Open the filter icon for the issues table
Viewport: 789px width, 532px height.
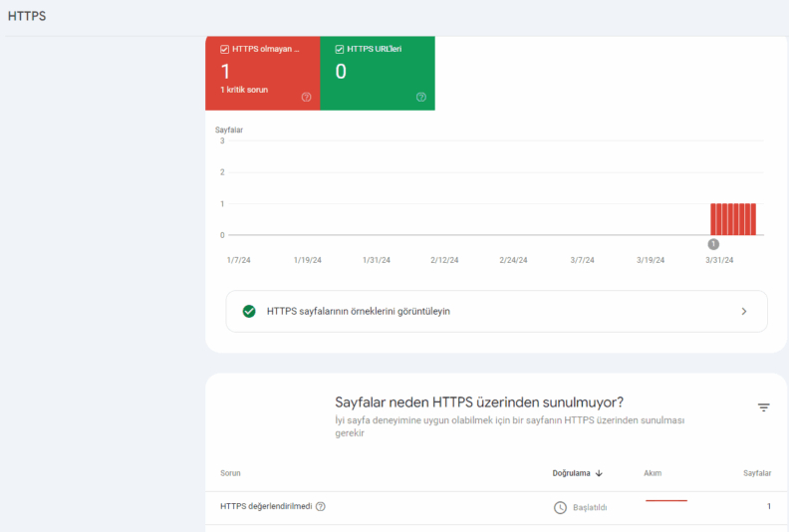[763, 407]
